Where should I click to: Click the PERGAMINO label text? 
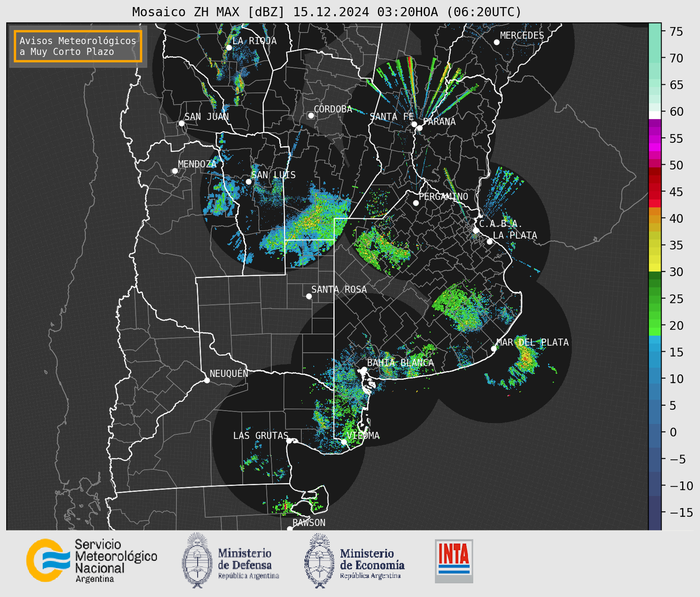[444, 197]
